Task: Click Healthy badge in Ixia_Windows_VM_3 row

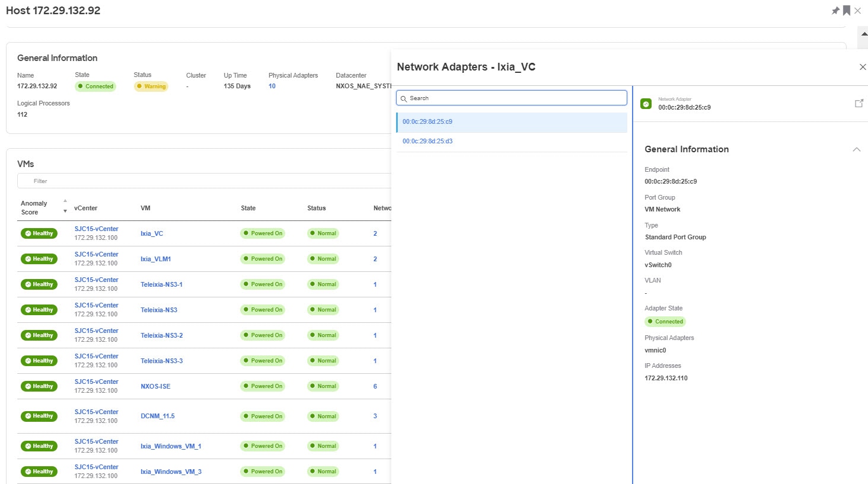Action: coord(39,472)
